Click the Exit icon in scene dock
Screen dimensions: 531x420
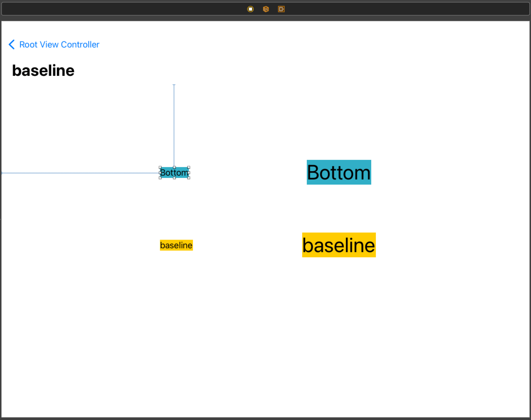281,9
